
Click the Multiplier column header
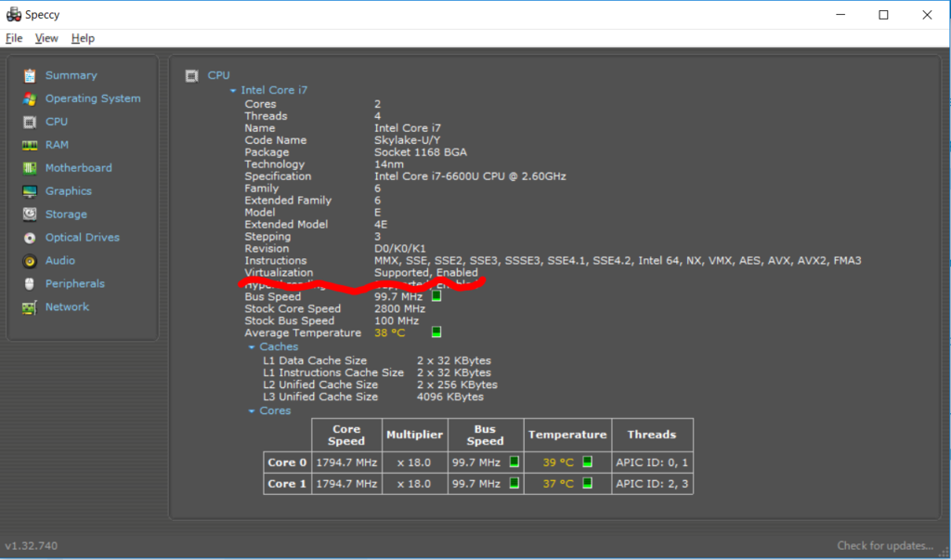click(x=415, y=435)
